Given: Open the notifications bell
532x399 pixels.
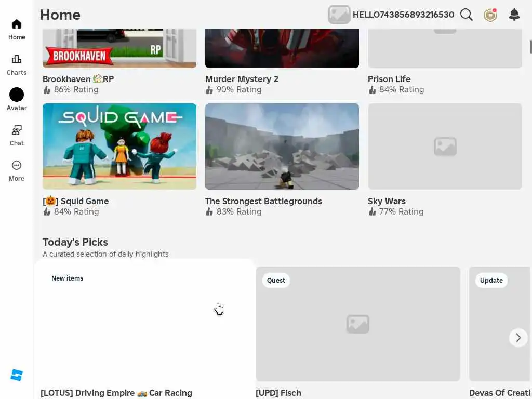Looking at the screenshot, I should (514, 15).
